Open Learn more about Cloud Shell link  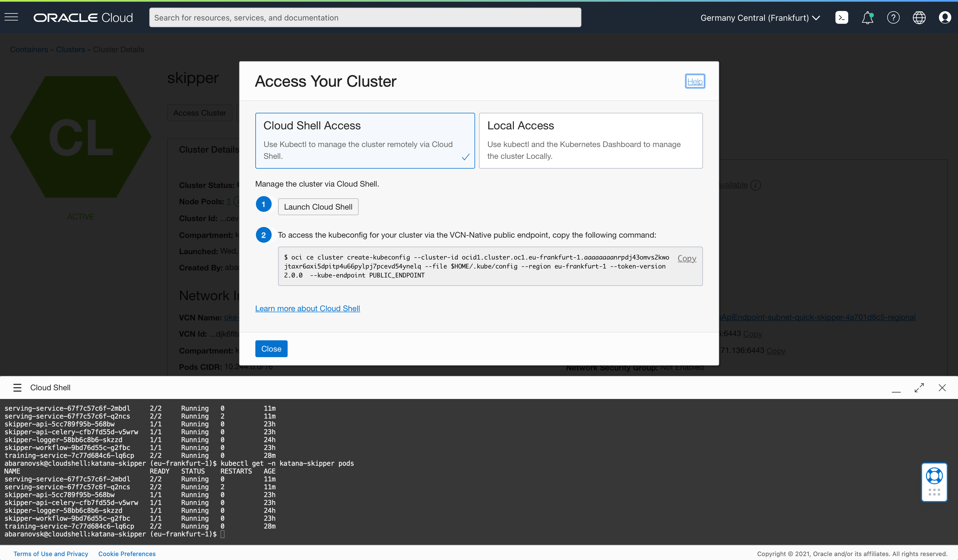tap(307, 308)
